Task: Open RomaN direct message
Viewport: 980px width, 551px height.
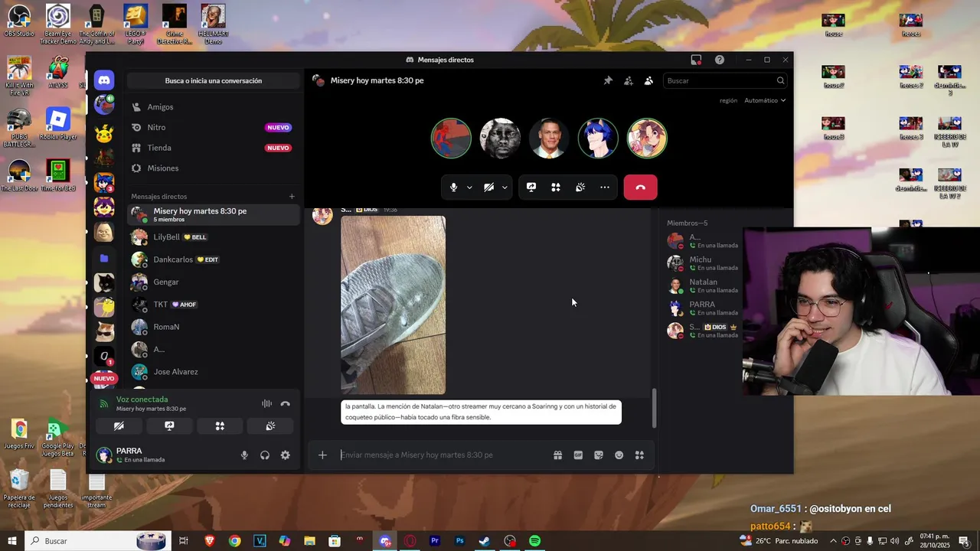Action: point(213,327)
